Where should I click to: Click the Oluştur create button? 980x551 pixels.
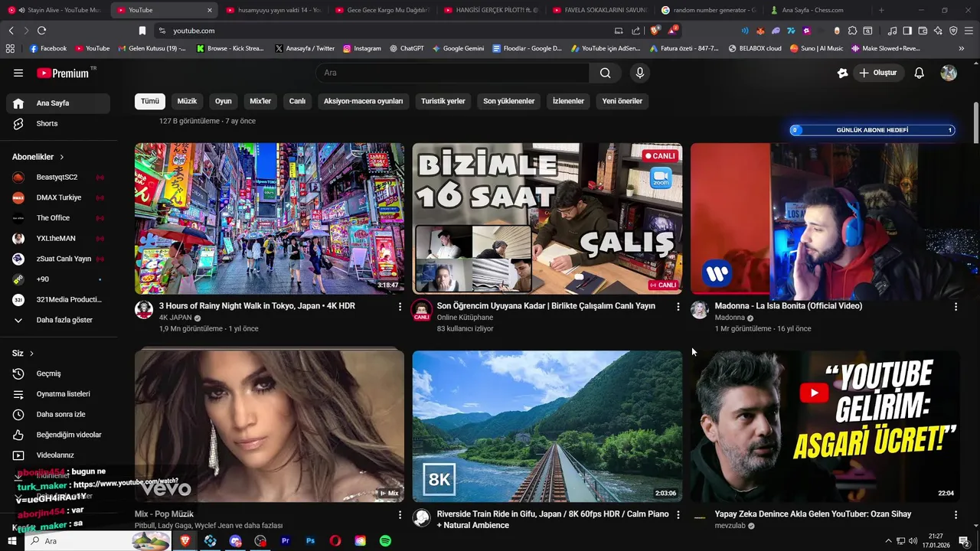coord(878,73)
